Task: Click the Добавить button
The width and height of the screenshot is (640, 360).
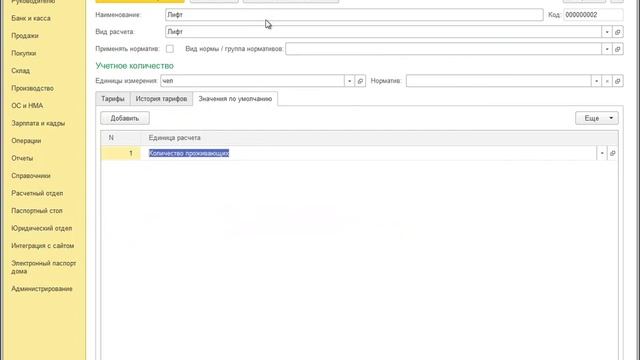Action: pos(125,118)
